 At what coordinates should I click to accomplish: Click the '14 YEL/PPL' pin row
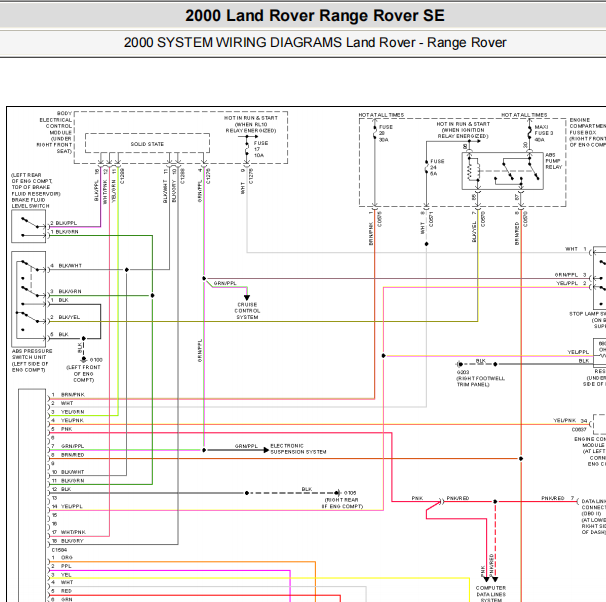67,506
